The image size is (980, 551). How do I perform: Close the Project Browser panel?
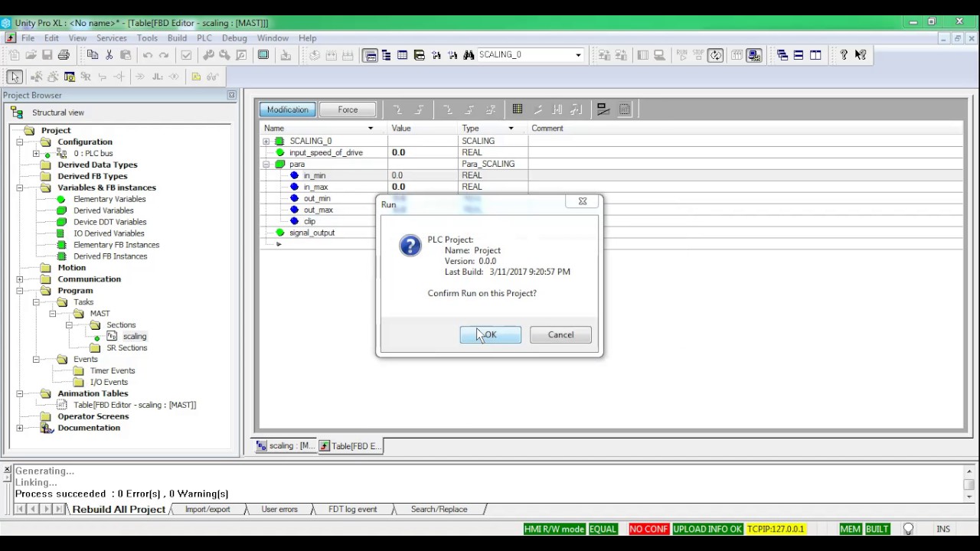click(x=231, y=95)
